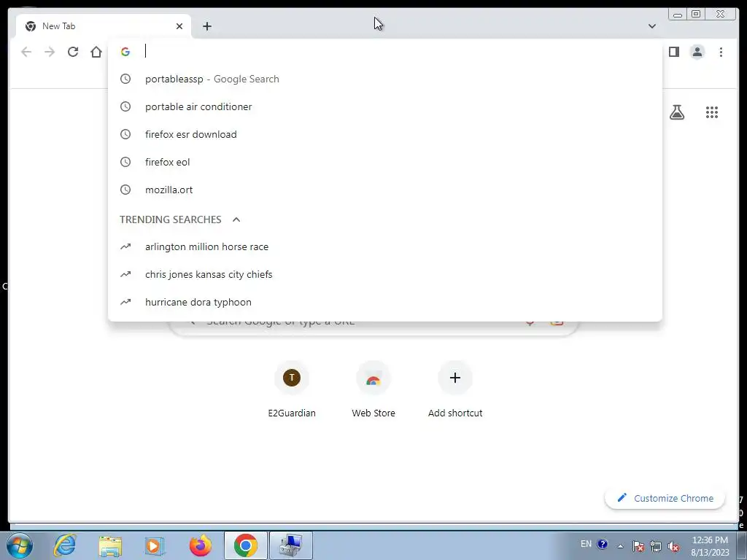Choose trending arlington million horse race
Image resolution: width=747 pixels, height=560 pixels.
coord(385,246)
